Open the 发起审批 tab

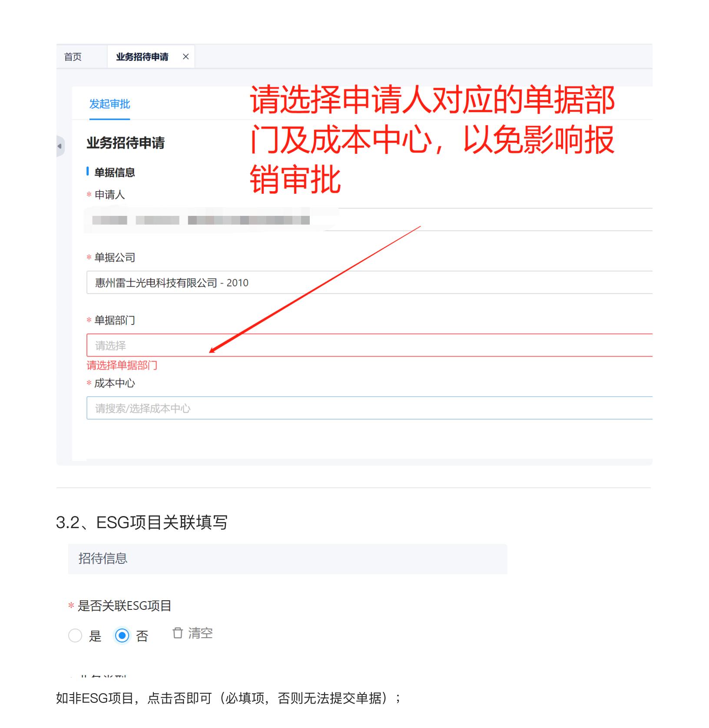pos(109,104)
